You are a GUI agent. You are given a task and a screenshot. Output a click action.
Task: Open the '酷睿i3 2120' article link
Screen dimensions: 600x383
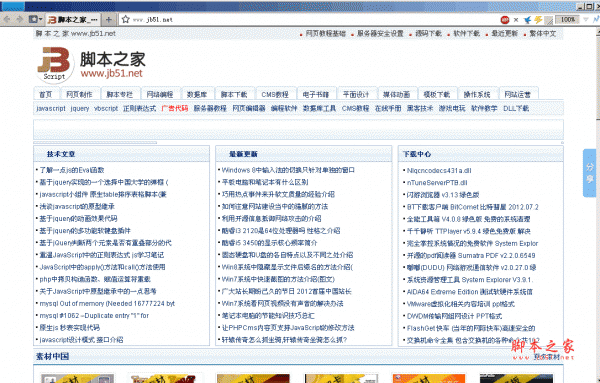tap(281, 231)
